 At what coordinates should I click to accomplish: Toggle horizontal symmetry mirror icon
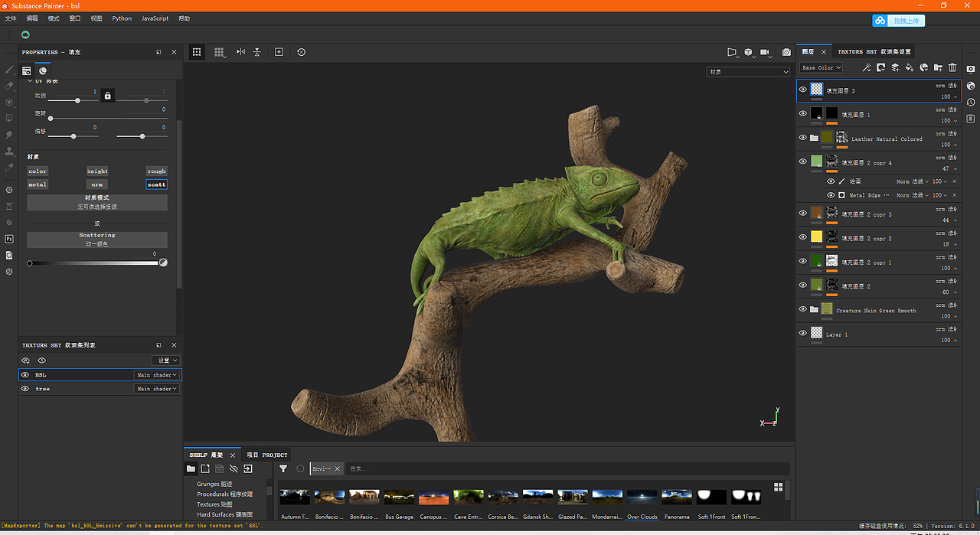[241, 52]
